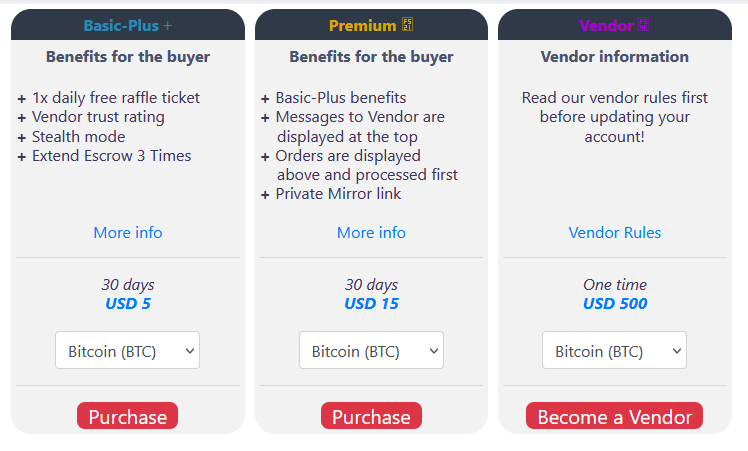Expand the Premium plan Bitcoin currency selector

[371, 351]
